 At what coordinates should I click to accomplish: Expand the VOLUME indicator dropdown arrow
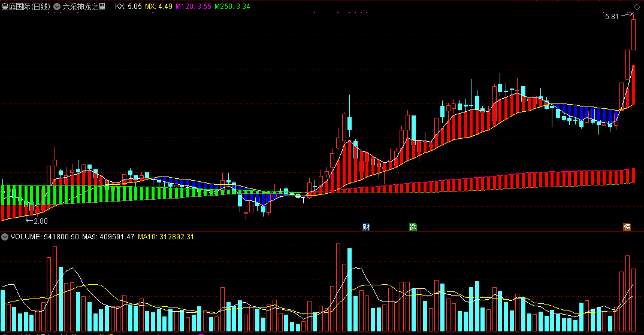coord(5,236)
